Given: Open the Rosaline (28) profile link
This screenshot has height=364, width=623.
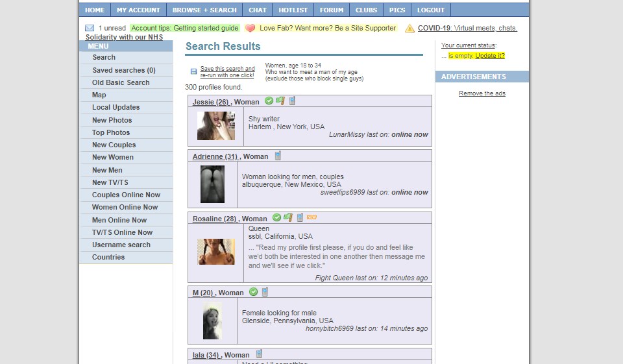Looking at the screenshot, I should coord(214,219).
